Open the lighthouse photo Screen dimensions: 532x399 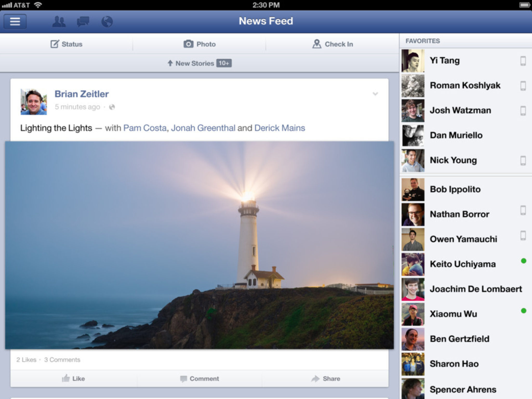pos(199,245)
